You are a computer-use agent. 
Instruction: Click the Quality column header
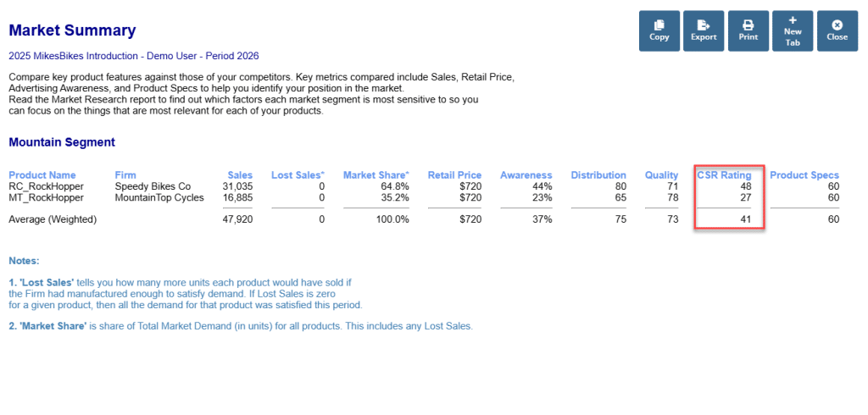(661, 175)
